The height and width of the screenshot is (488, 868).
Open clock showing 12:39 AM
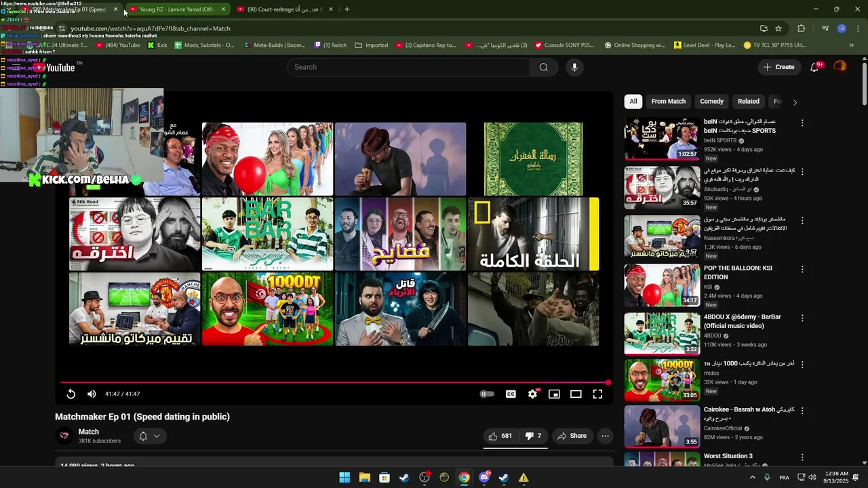point(835,477)
